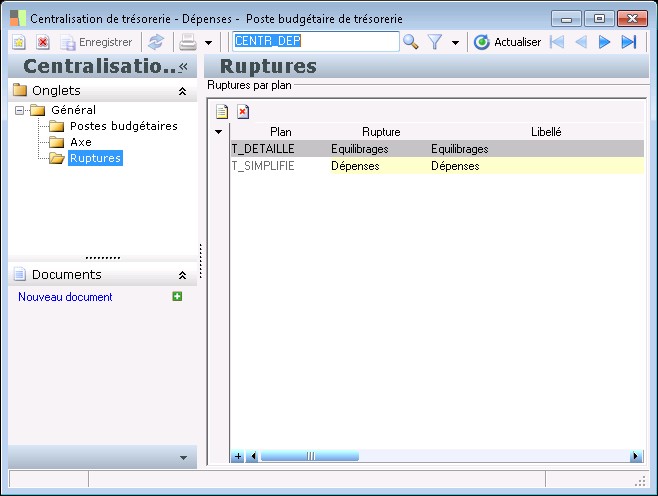Select Postes budgétaires in the tree
This screenshot has height=496, width=658.
[x=123, y=126]
